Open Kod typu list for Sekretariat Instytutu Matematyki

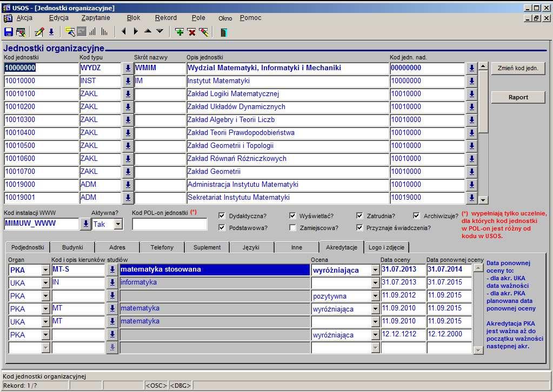point(128,198)
